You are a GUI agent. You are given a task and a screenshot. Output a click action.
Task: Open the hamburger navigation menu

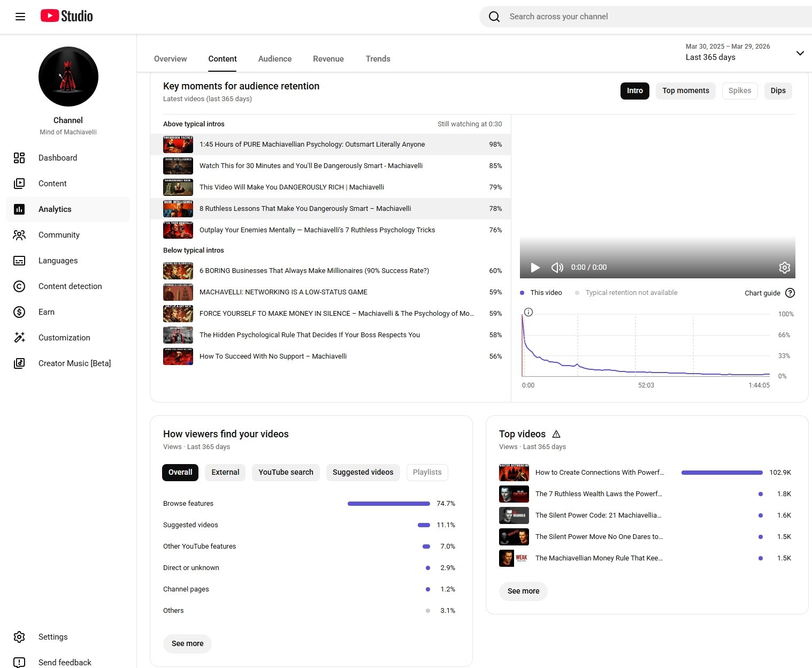(x=20, y=17)
